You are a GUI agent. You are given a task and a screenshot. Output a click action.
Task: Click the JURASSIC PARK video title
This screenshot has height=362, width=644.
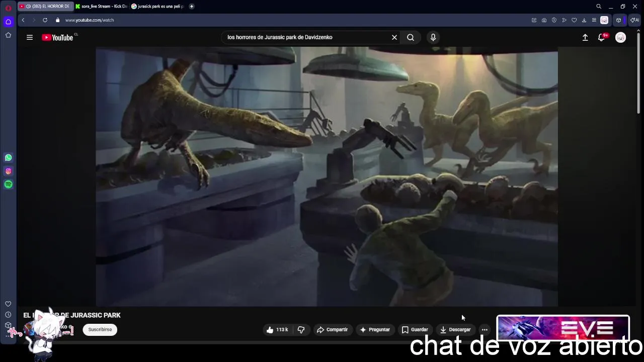(72, 315)
